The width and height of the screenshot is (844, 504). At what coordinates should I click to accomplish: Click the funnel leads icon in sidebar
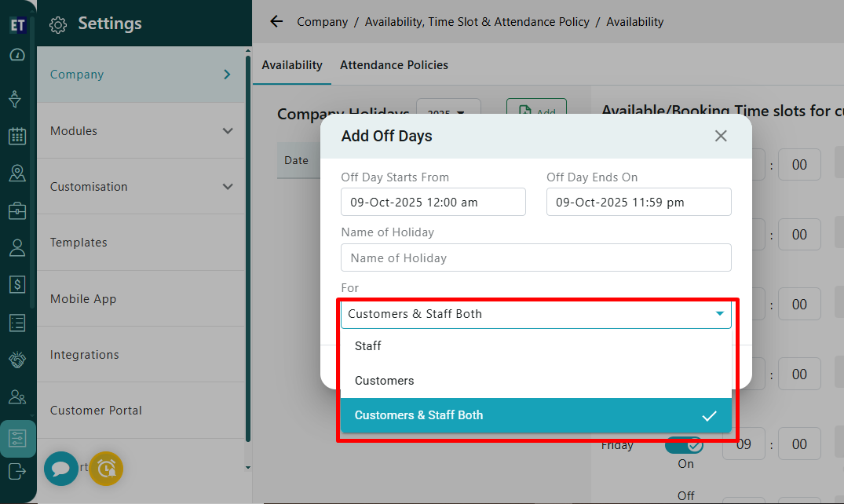tap(17, 99)
